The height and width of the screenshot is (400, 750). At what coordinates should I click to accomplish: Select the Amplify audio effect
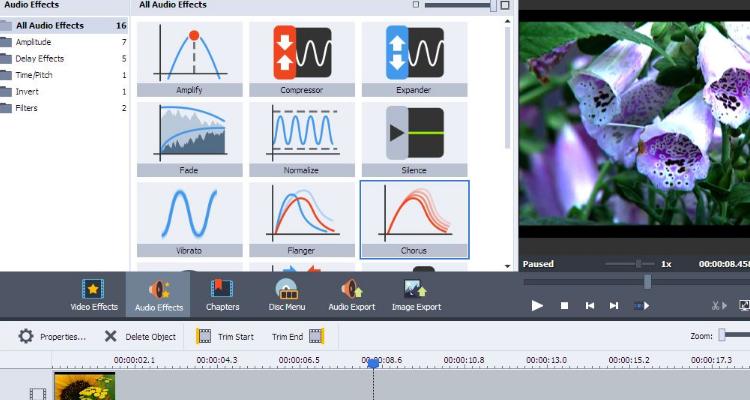tap(189, 59)
